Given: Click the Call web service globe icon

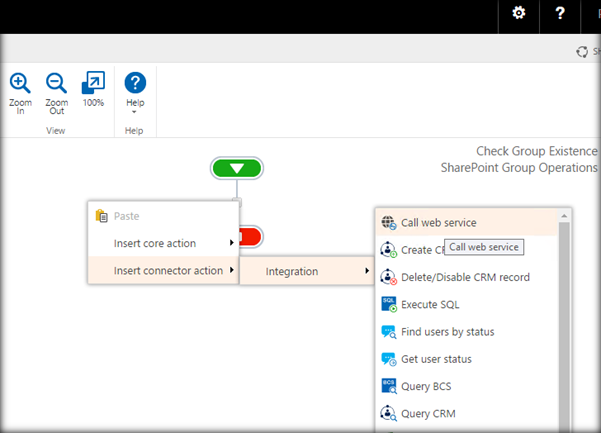Looking at the screenshot, I should (388, 223).
